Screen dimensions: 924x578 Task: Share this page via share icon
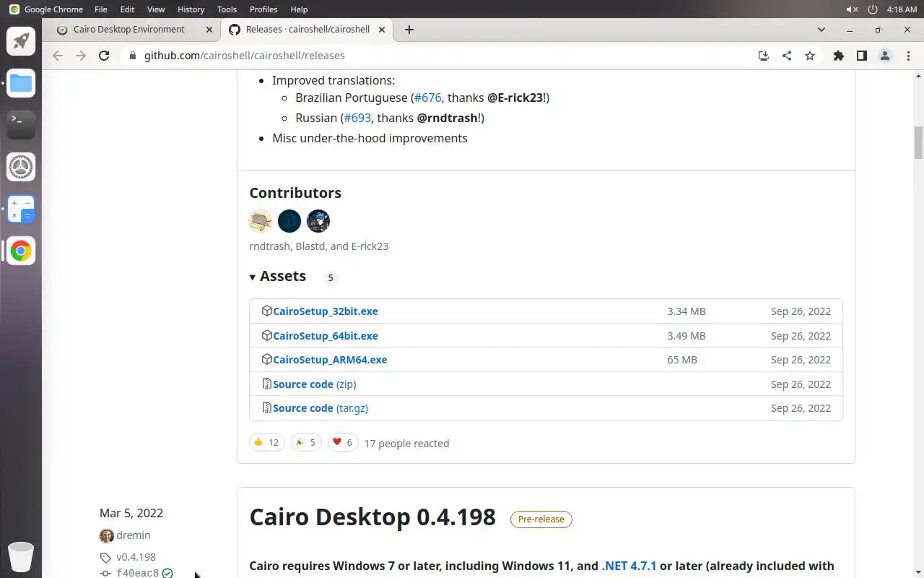[x=787, y=56]
